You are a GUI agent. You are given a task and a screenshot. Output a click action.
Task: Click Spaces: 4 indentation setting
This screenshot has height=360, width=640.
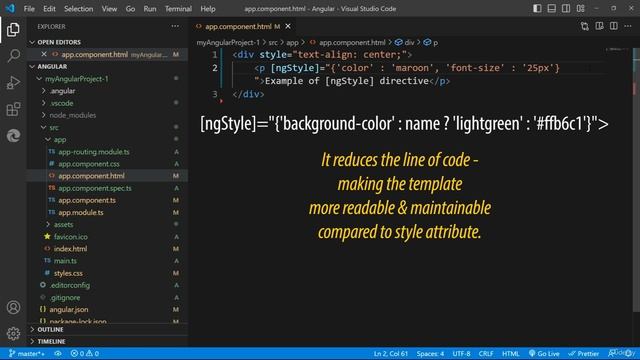(x=430, y=353)
